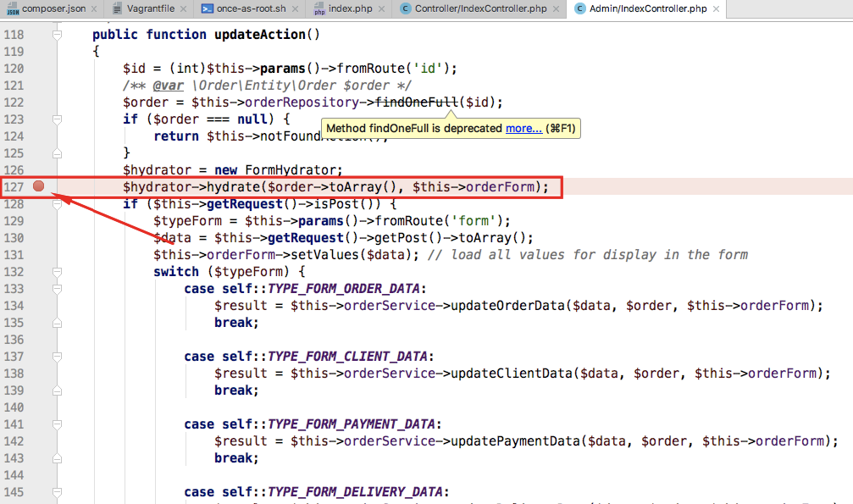Close the once-as-root.sh tab
The height and width of the screenshot is (504, 853).
(x=295, y=8)
